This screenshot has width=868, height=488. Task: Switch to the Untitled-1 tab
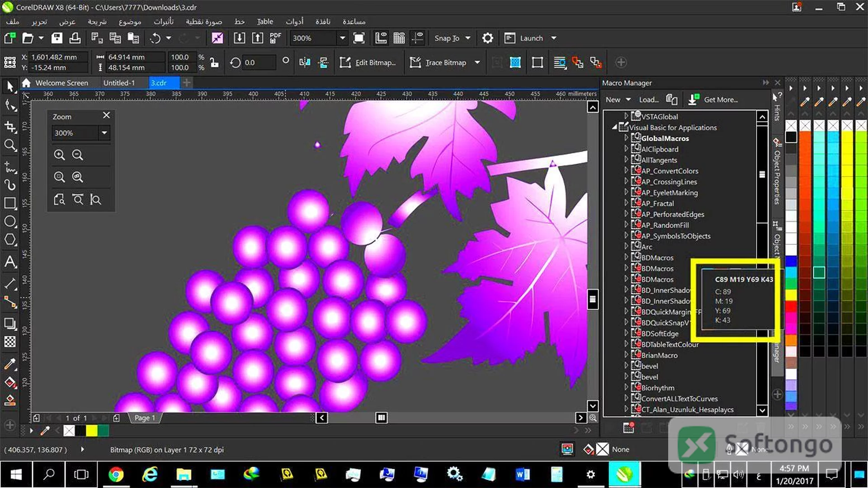coord(119,83)
